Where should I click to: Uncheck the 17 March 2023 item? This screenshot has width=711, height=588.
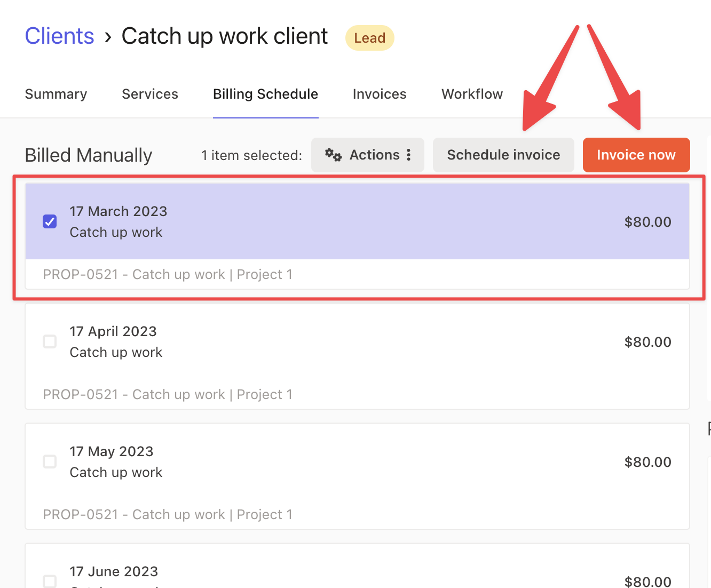(x=50, y=221)
